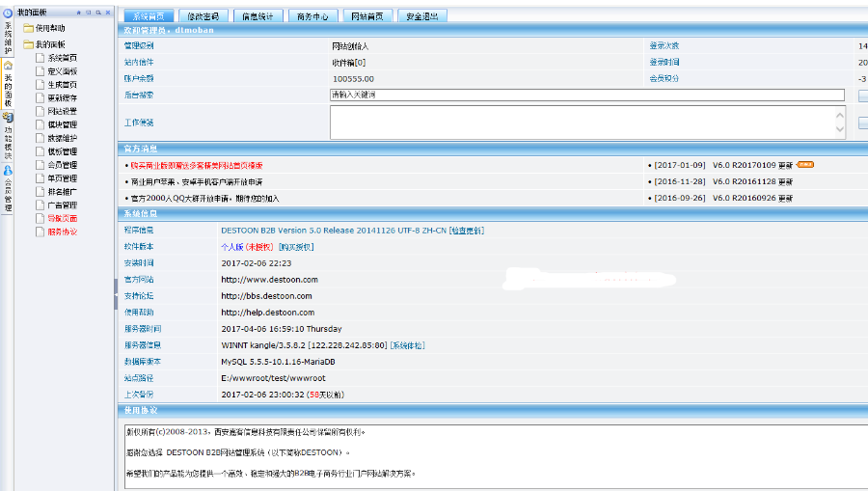868x491 pixels.
Task: Open the red 服务协议 tree item
Action: [62, 232]
